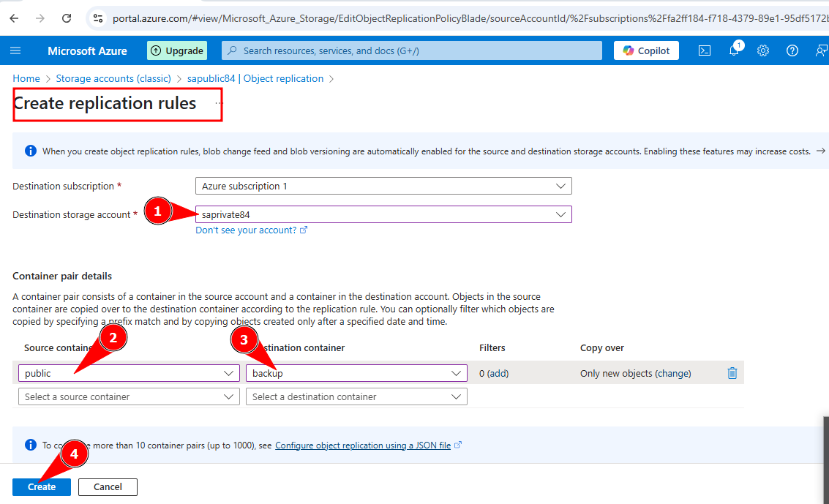Click the Copilot button
Image resolution: width=829 pixels, height=504 pixels.
[646, 50]
